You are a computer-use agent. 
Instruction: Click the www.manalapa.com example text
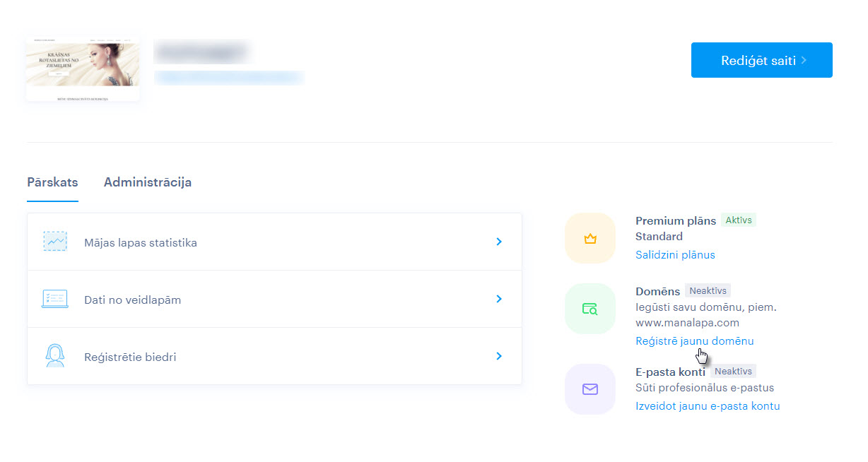(x=687, y=322)
